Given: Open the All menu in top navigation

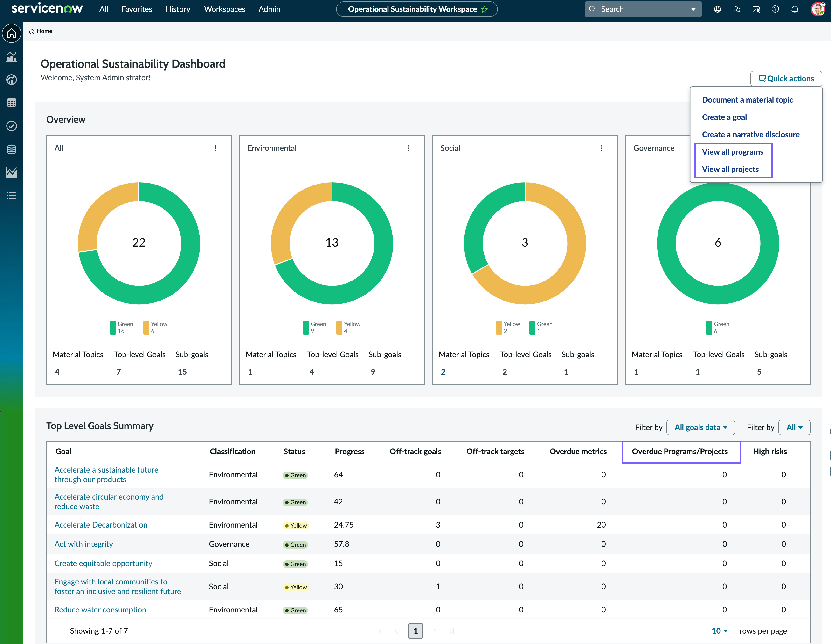Looking at the screenshot, I should click(x=104, y=9).
